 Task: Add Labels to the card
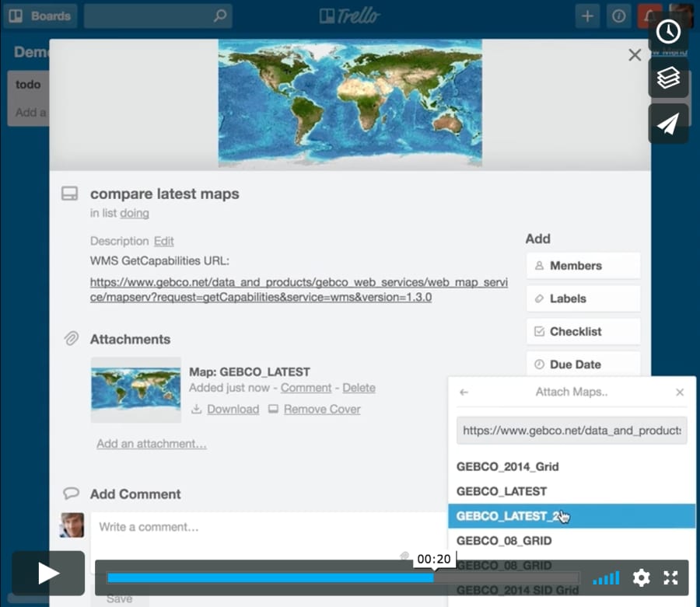pyautogui.click(x=583, y=298)
